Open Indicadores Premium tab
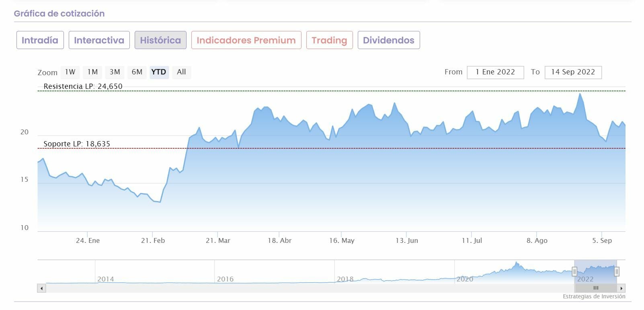644x310 pixels. 246,40
